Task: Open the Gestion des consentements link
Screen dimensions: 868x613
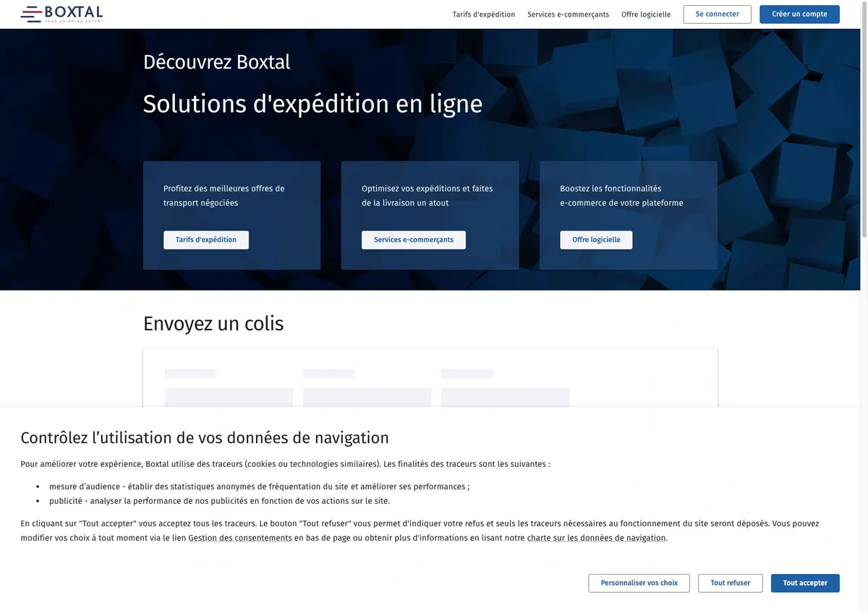Action: coord(240,538)
